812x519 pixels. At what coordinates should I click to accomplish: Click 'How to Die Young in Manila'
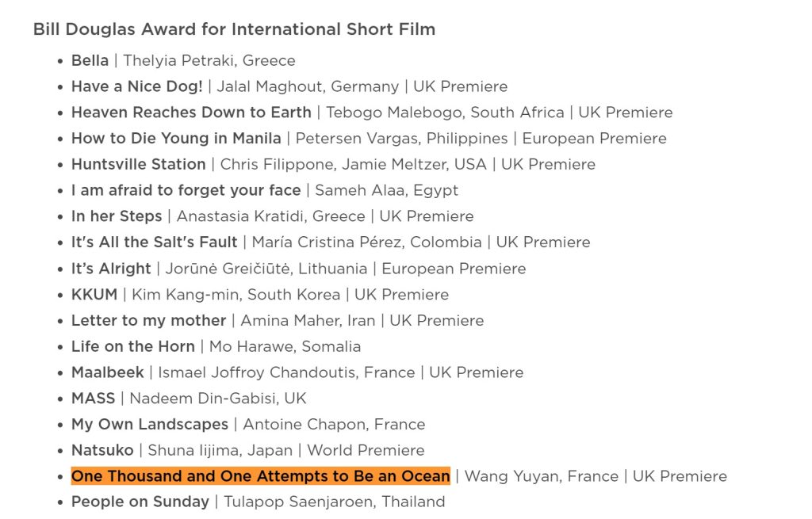coord(176,139)
